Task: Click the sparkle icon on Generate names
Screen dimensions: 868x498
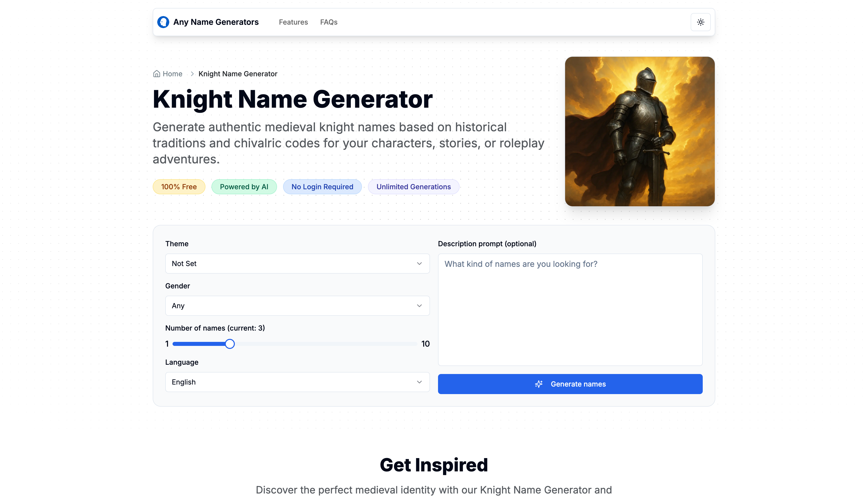Action: tap(538, 384)
